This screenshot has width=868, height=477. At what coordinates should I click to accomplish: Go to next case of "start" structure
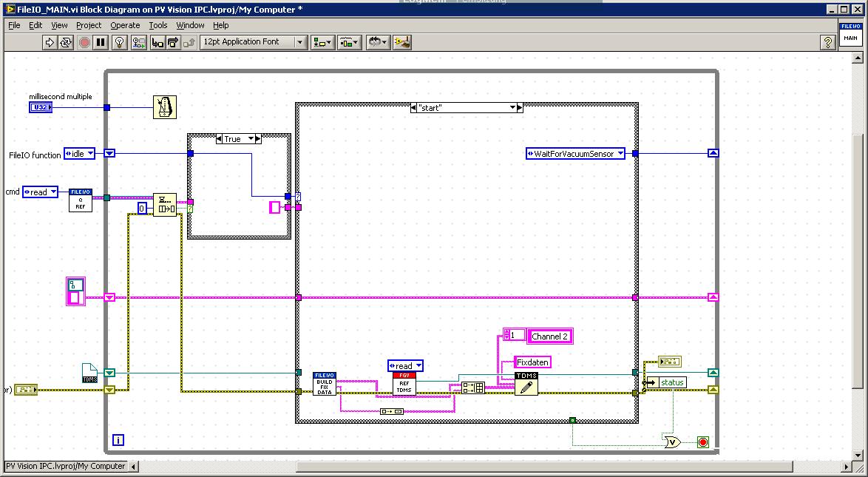click(x=519, y=107)
